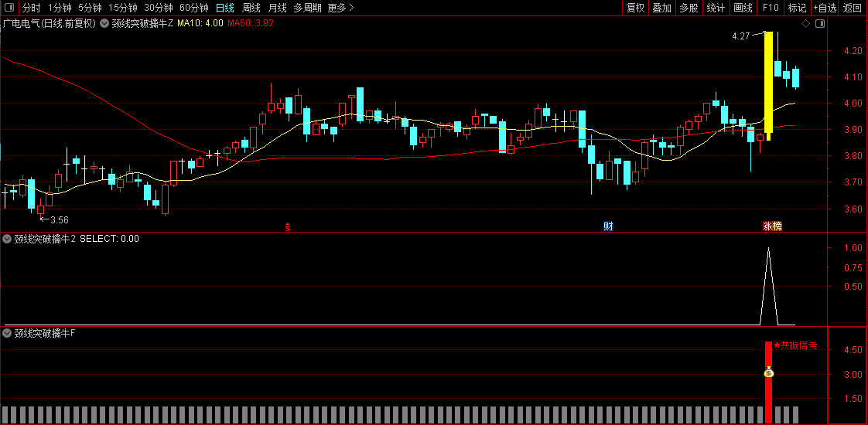Screen dimensions: 868x425
Task: Click the 4.27 high price label
Action: point(740,36)
